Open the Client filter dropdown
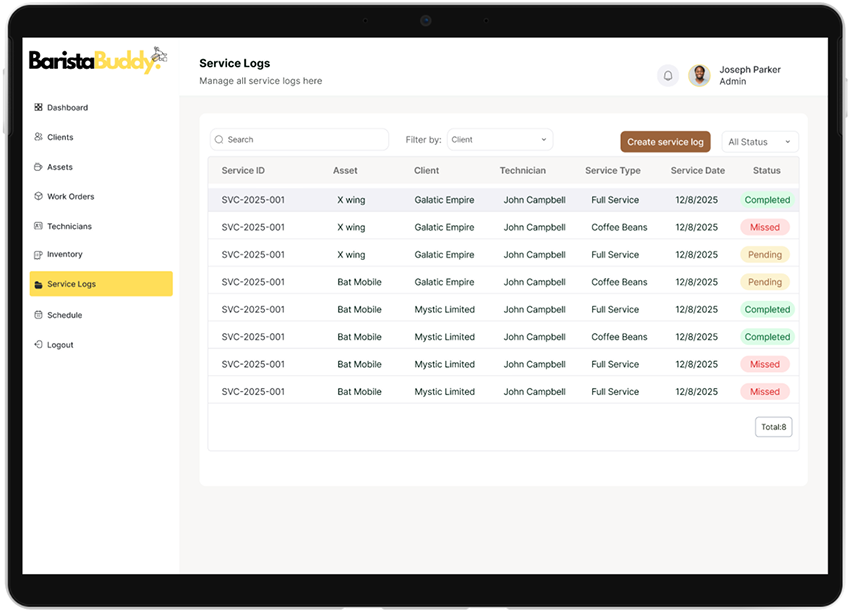This screenshot has height=613, width=849. coord(499,139)
